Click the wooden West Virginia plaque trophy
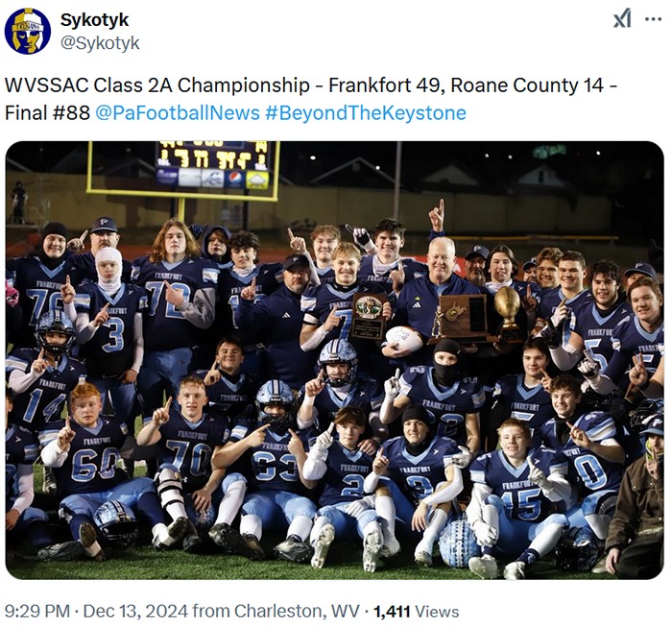The width and height of the screenshot is (672, 627). coord(462,318)
